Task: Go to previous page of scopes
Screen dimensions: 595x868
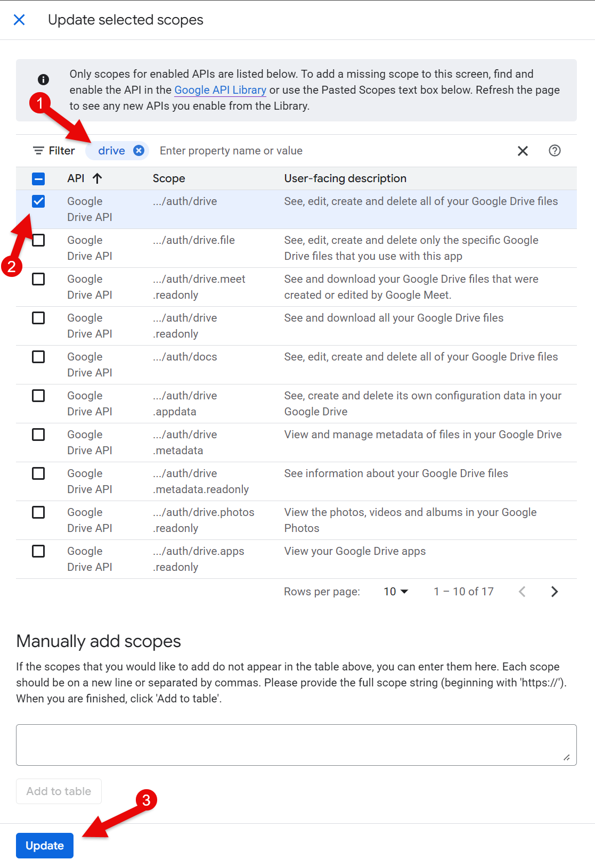Action: tap(522, 592)
